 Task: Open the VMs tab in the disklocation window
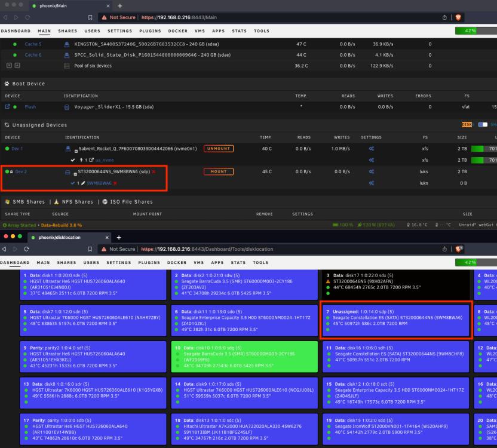tap(199, 262)
